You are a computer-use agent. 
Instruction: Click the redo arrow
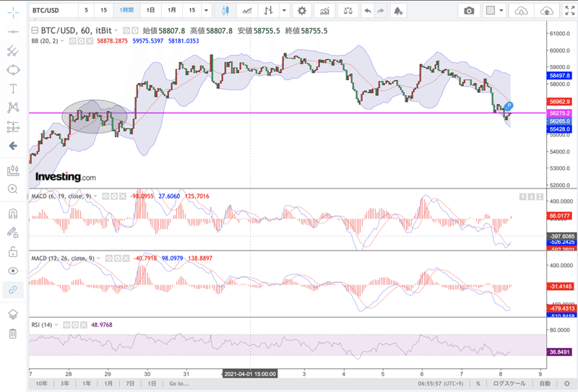click(x=380, y=11)
